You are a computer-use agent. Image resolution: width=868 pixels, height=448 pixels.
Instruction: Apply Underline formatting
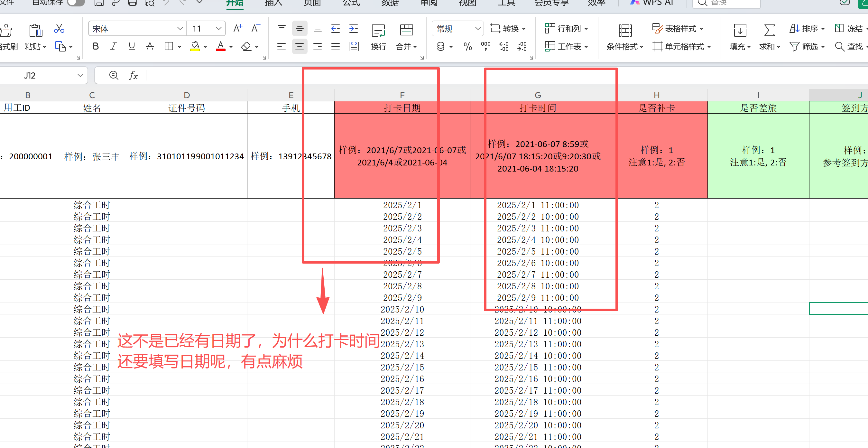pos(132,46)
